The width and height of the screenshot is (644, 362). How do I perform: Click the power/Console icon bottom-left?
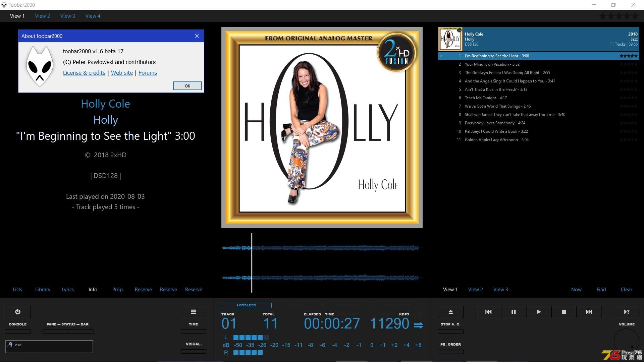(x=17, y=312)
